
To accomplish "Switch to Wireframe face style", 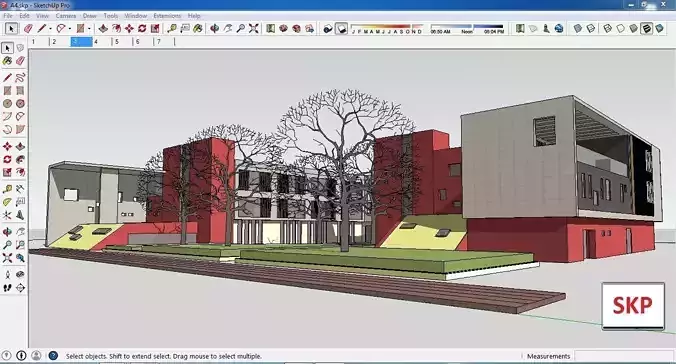I will 607,28.
